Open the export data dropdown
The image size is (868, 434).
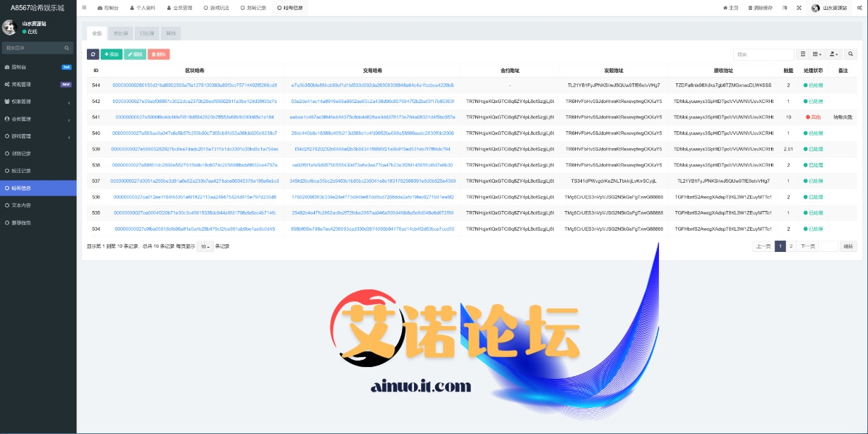tap(833, 54)
